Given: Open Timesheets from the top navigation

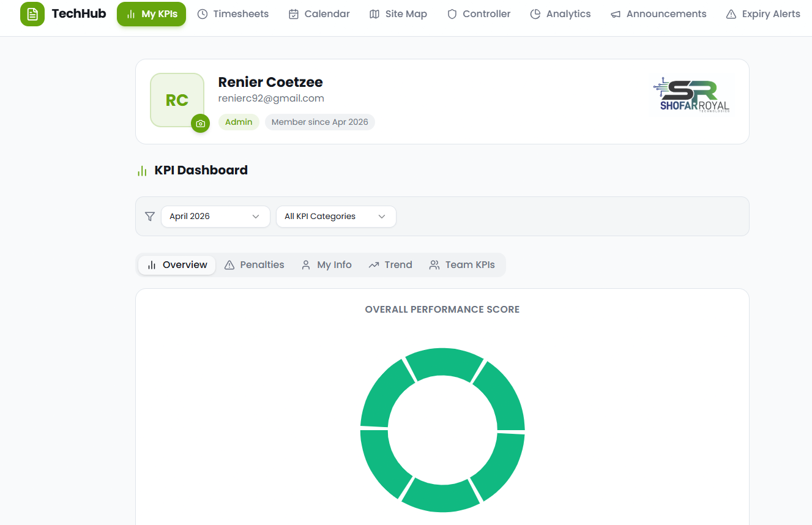Looking at the screenshot, I should pyautogui.click(x=233, y=14).
